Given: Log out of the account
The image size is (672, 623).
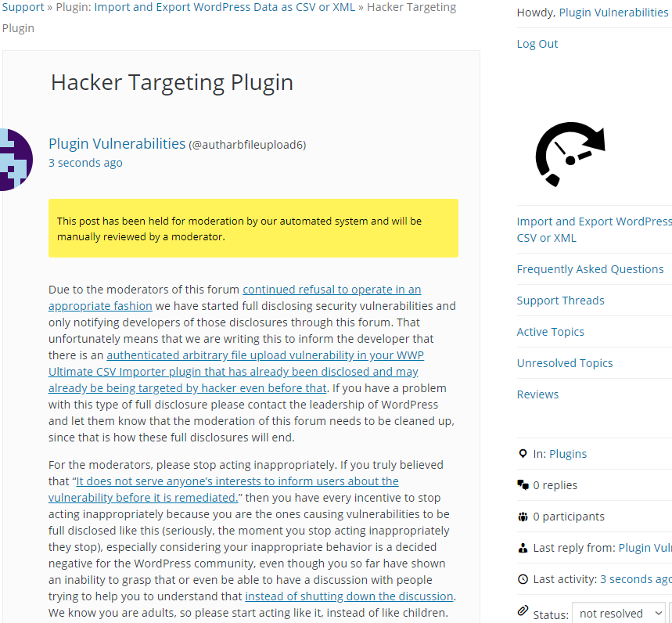Looking at the screenshot, I should point(537,44).
